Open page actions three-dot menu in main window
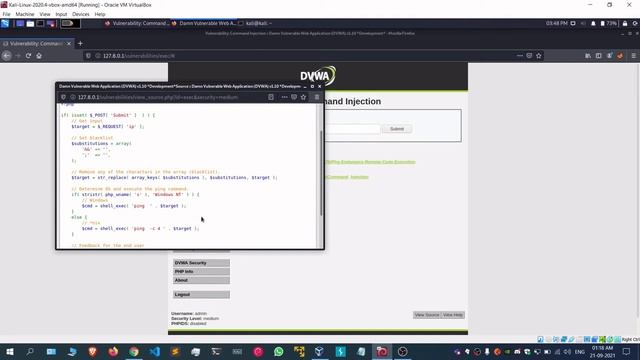This screenshot has height=360, width=640. point(520,56)
